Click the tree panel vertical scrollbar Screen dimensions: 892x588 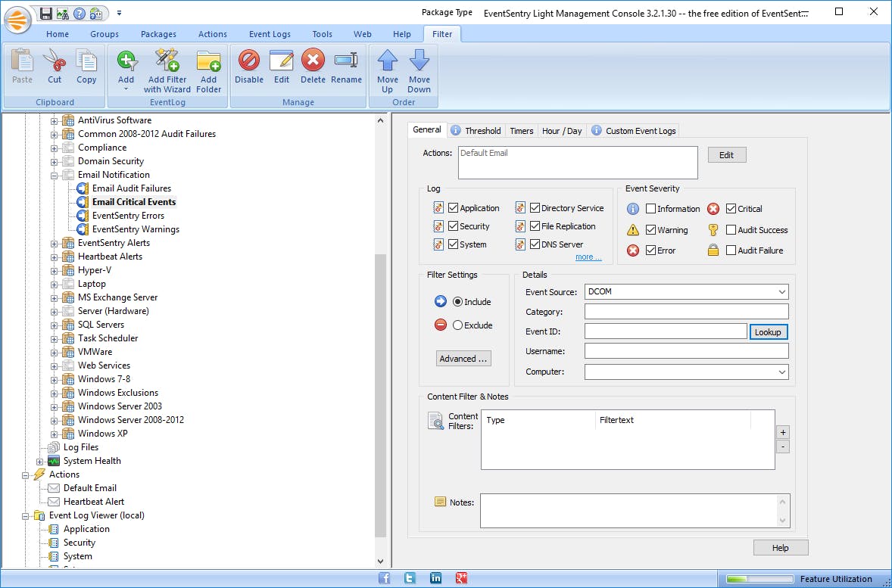(x=381, y=395)
